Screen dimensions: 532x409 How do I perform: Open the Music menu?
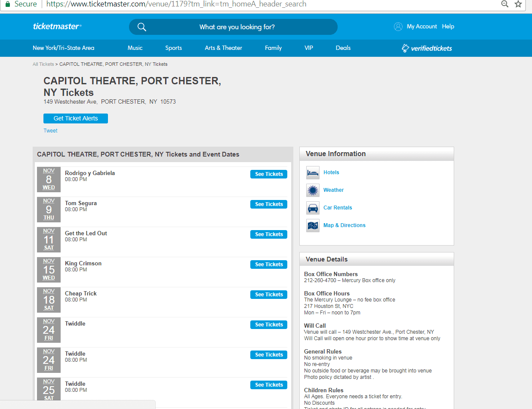point(135,48)
